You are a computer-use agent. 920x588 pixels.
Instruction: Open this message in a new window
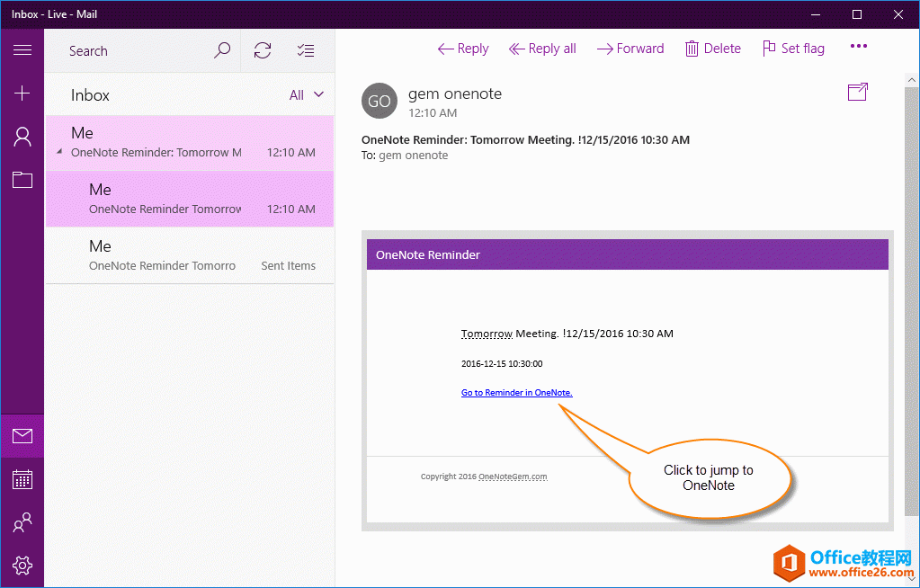tap(857, 91)
